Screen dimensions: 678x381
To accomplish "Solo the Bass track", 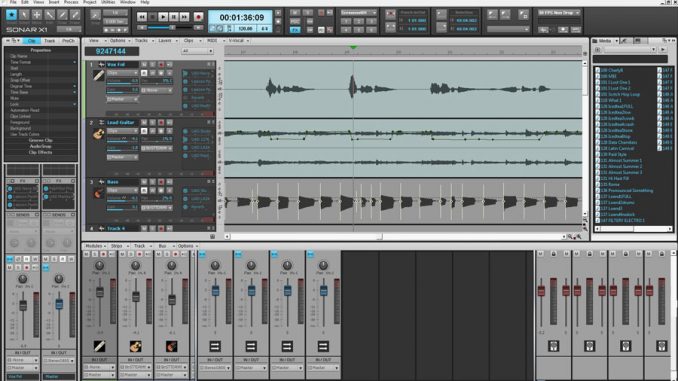I will [x=152, y=182].
